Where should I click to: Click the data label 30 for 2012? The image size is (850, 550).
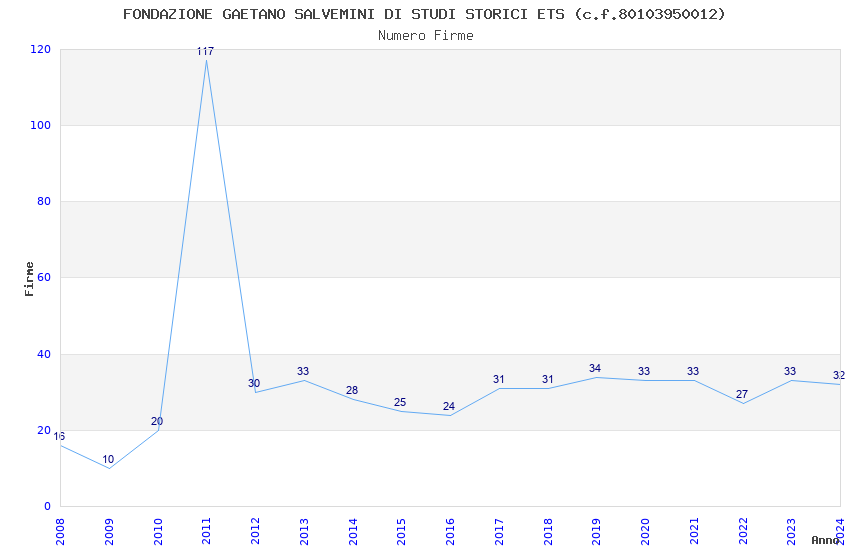coord(254,383)
